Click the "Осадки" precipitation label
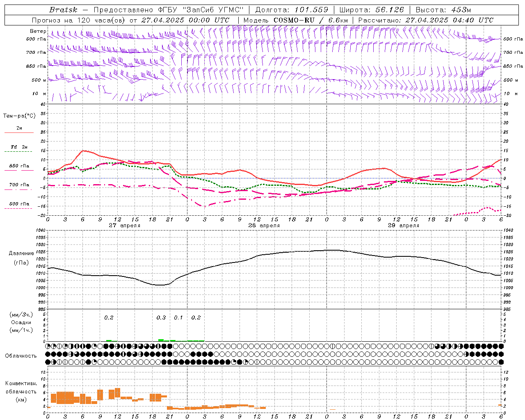 click(21, 322)
